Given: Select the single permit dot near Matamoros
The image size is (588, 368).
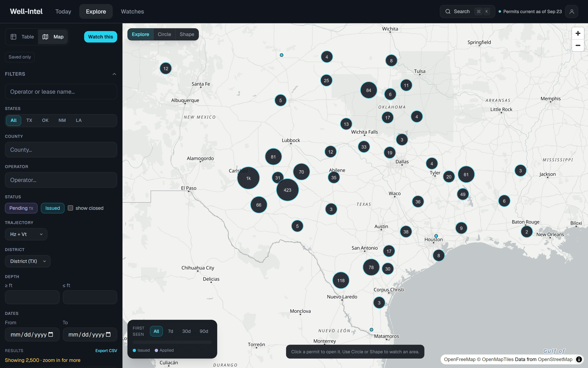Looking at the screenshot, I should pos(371,330).
